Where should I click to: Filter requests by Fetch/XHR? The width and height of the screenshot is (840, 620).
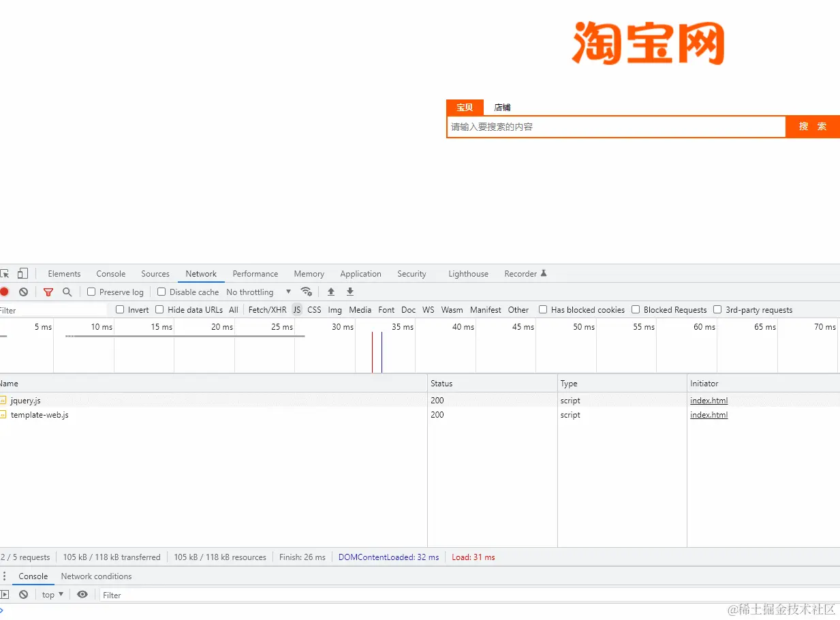click(x=268, y=310)
